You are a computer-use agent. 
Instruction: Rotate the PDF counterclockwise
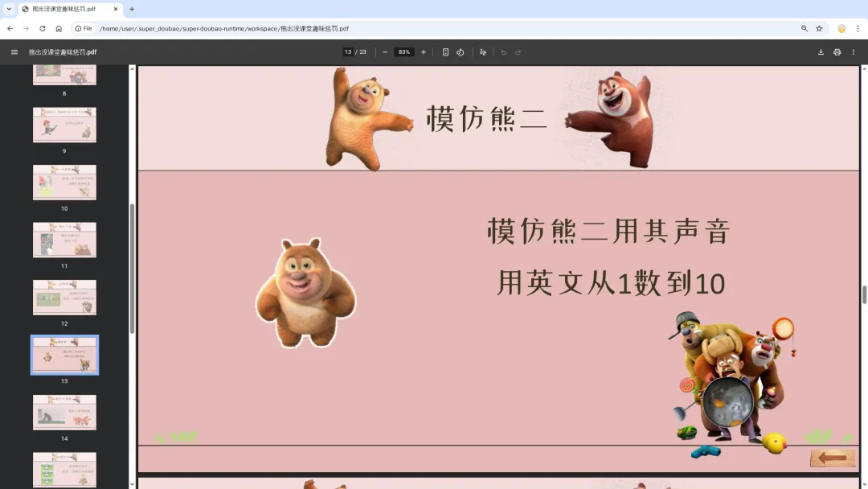pyautogui.click(x=460, y=52)
